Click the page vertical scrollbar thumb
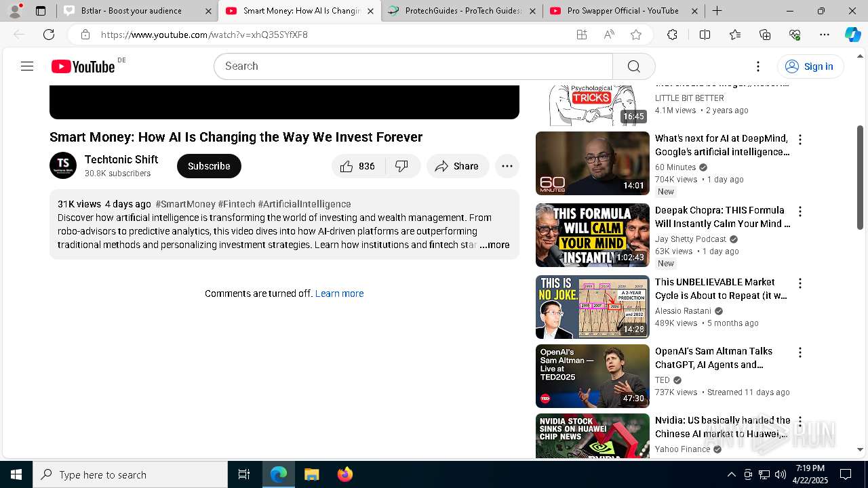 pyautogui.click(x=861, y=178)
